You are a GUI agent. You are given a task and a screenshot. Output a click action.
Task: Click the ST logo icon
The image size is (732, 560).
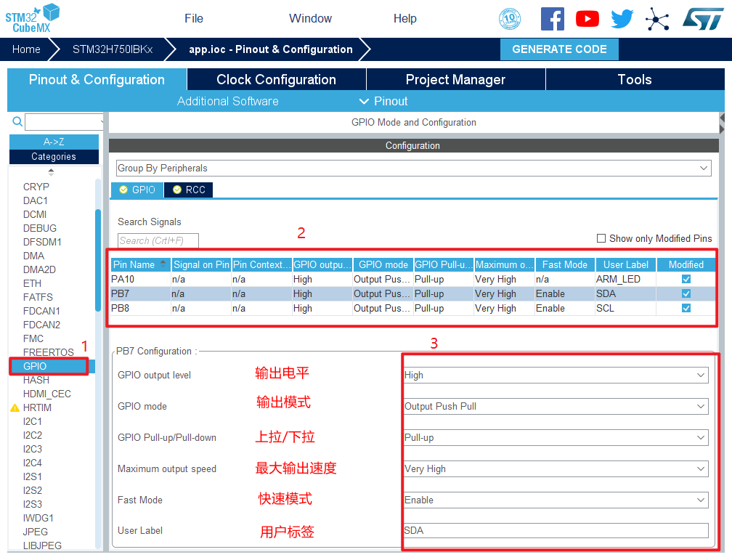(x=702, y=19)
